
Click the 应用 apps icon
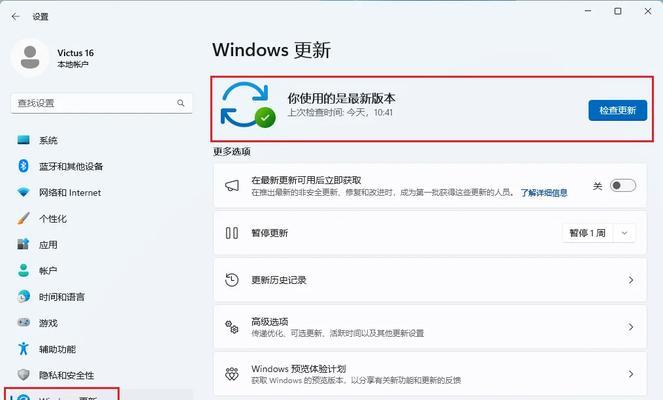pos(23,244)
